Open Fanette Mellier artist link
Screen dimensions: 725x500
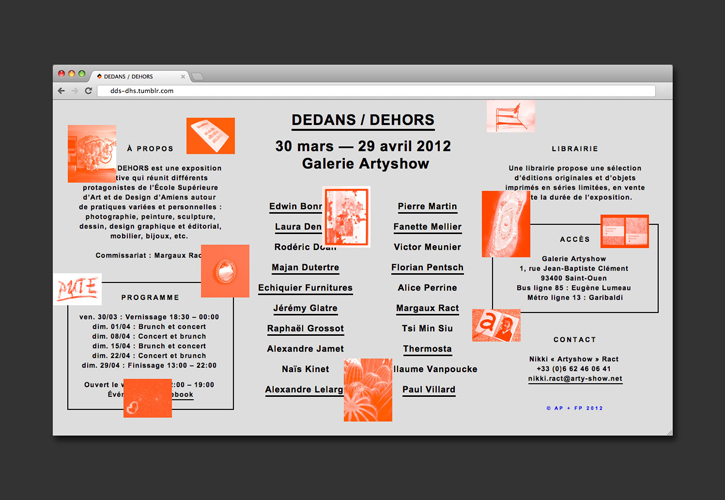(427, 227)
